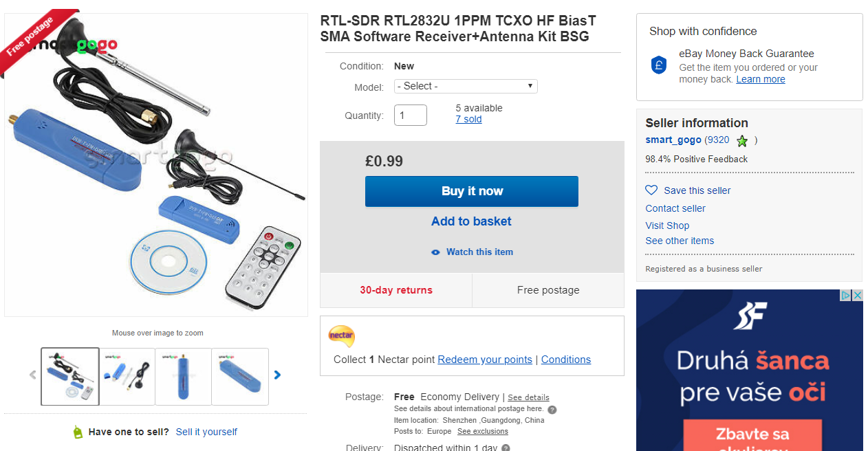The width and height of the screenshot is (868, 451).
Task: Click Redeem your points link
Action: [485, 360]
